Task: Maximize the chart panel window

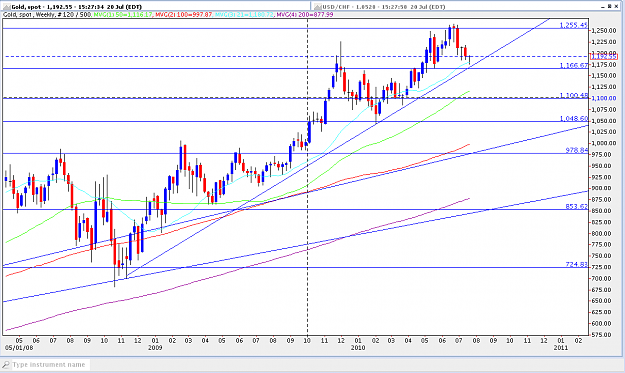Action: [x=610, y=6]
